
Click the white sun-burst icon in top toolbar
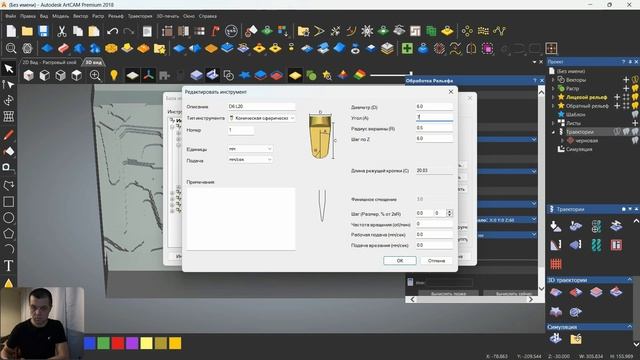tap(367, 31)
